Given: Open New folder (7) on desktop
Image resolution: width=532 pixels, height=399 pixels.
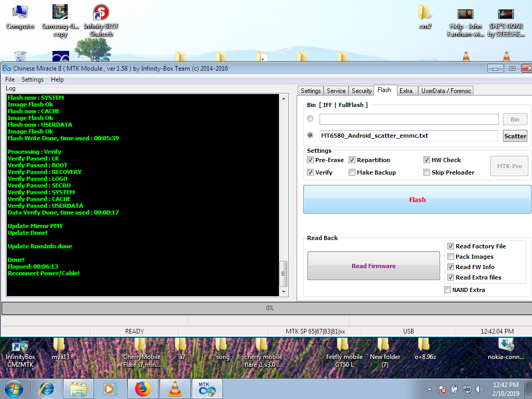Looking at the screenshot, I should click(385, 353).
